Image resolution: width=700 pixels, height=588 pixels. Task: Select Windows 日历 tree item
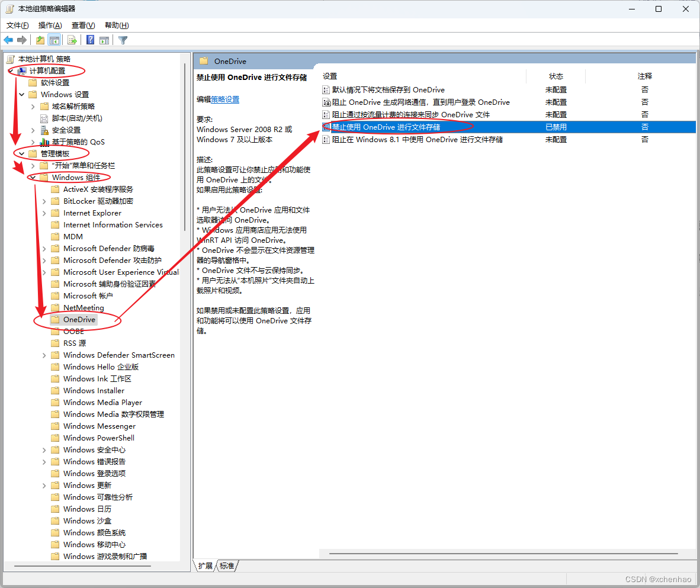[x=88, y=509]
